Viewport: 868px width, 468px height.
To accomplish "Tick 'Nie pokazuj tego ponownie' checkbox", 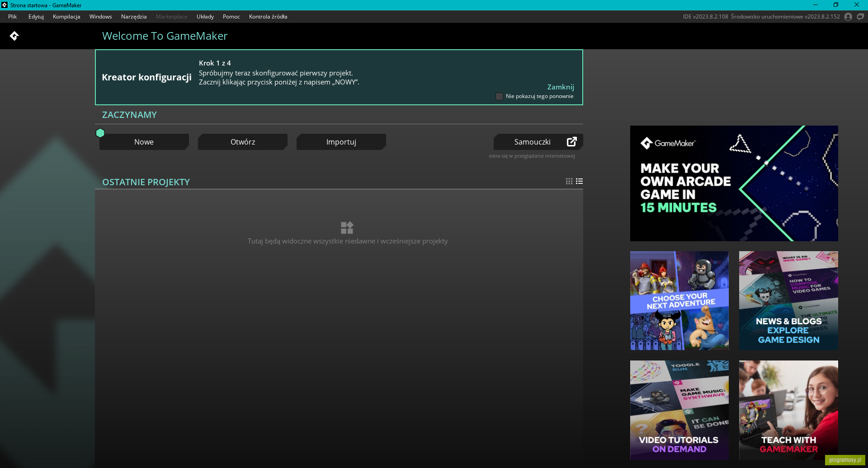I will pyautogui.click(x=499, y=96).
